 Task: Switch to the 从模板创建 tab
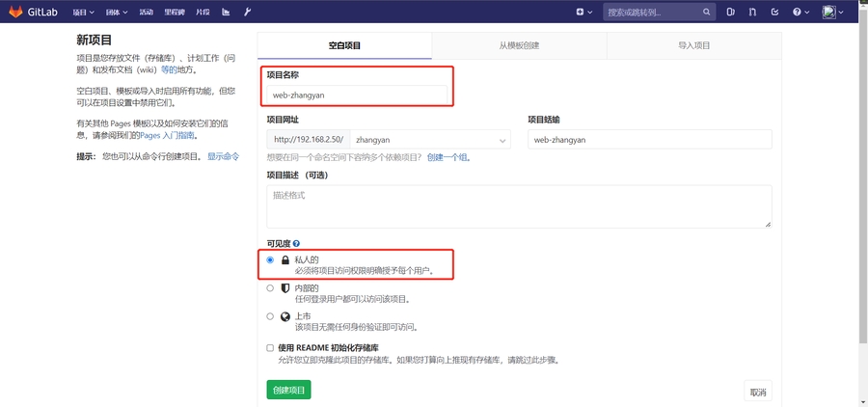pos(519,45)
